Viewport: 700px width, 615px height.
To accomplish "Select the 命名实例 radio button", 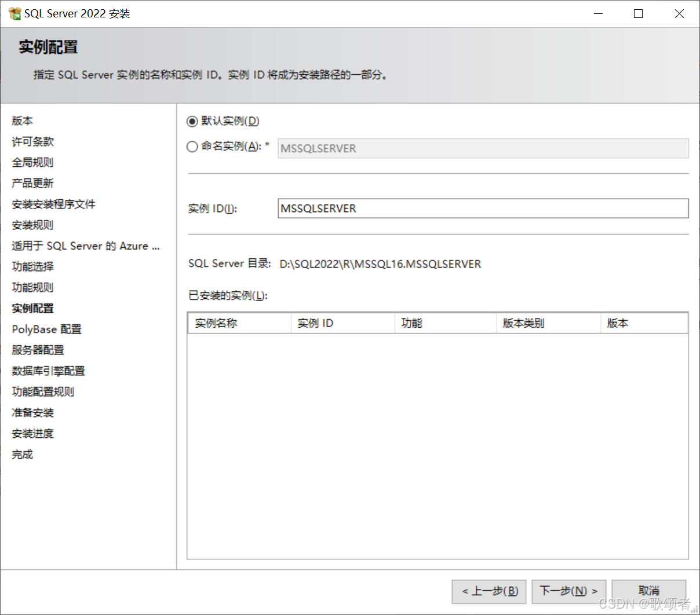I will [192, 147].
